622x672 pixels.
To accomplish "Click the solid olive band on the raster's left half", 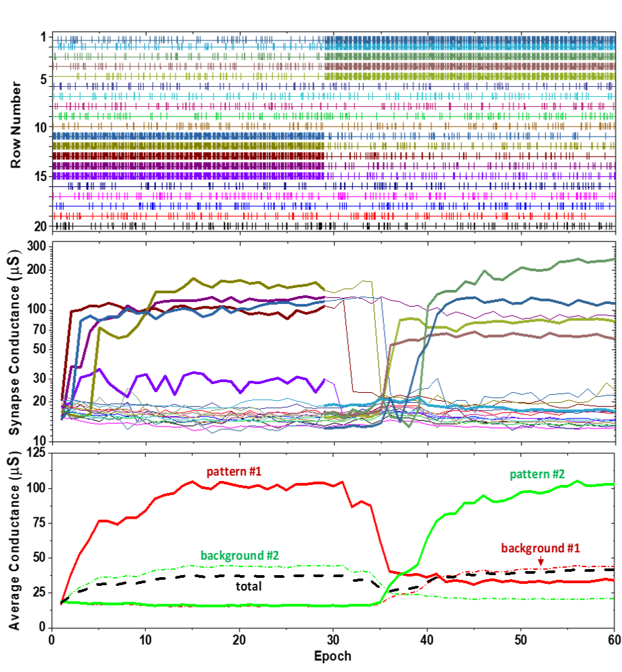I will (188, 146).
